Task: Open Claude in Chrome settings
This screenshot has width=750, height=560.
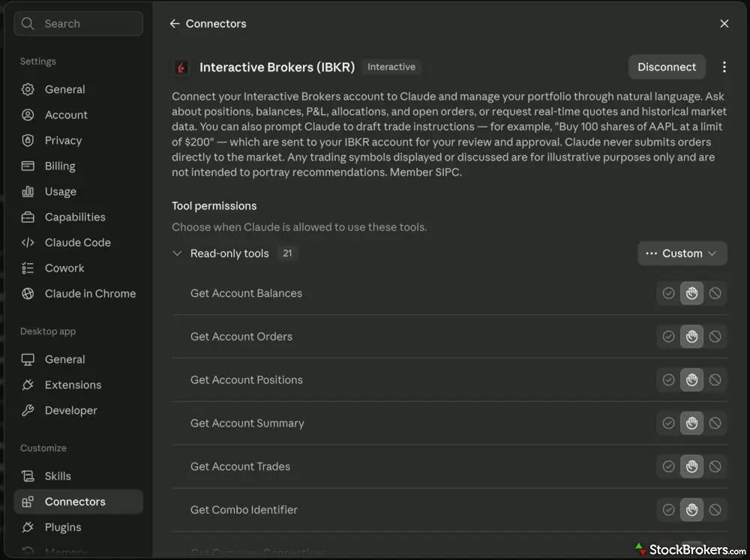Action: click(x=79, y=294)
